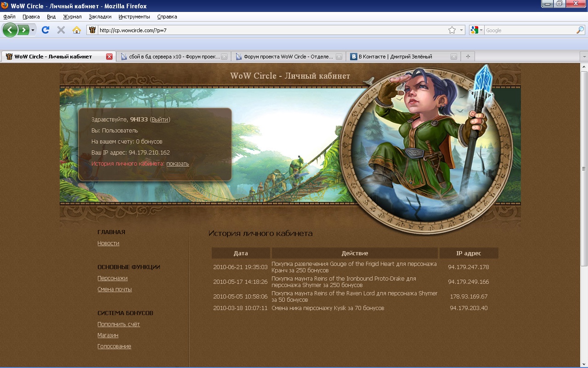The height and width of the screenshot is (368, 588).
Task: Close the сбой в бд сервера x10 tab
Action: tap(224, 57)
